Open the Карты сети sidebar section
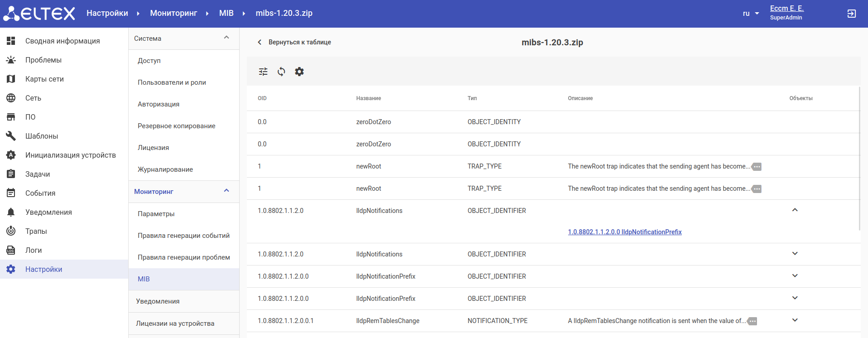This screenshot has width=868, height=338. [44, 79]
